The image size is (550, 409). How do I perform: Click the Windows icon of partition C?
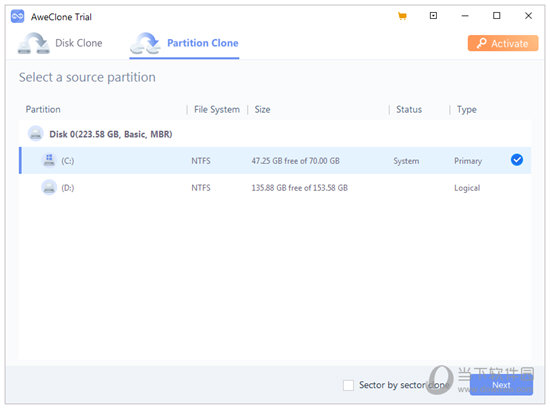click(49, 160)
